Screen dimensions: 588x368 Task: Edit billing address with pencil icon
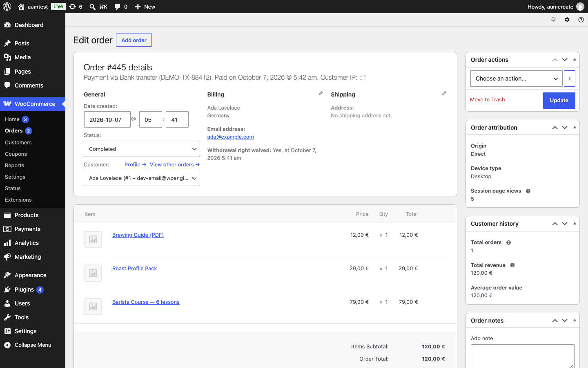[321, 94]
